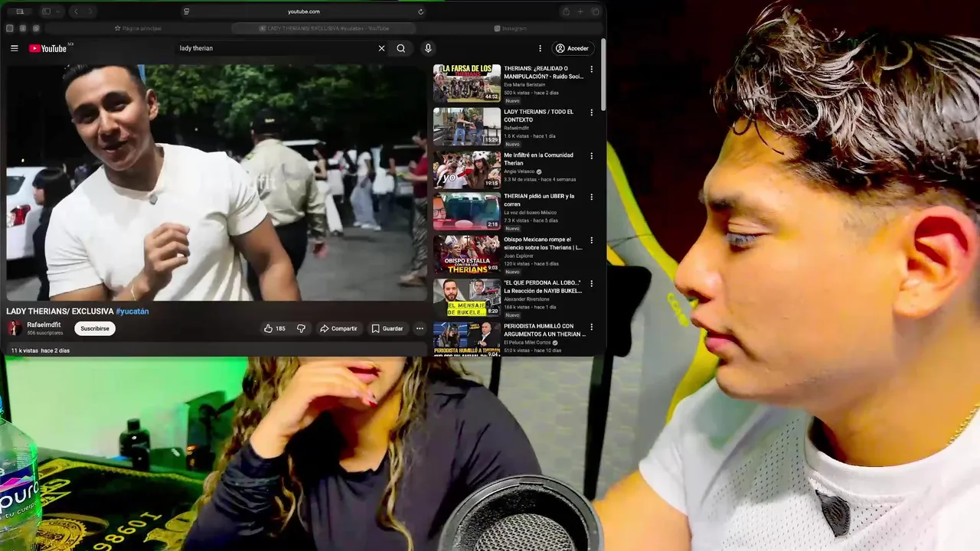Open the browser sidebar toggle

46,11
